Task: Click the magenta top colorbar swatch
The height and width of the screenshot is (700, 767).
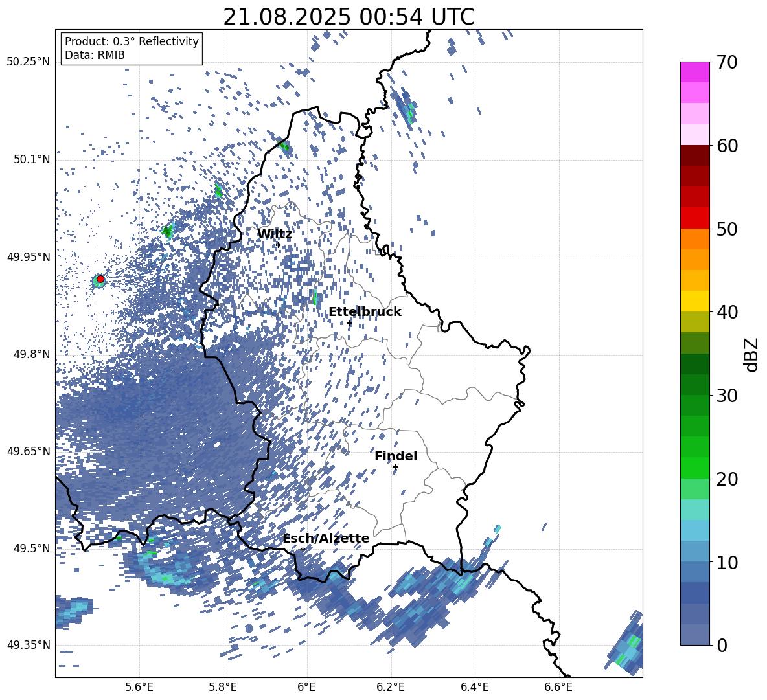Action: (x=694, y=72)
